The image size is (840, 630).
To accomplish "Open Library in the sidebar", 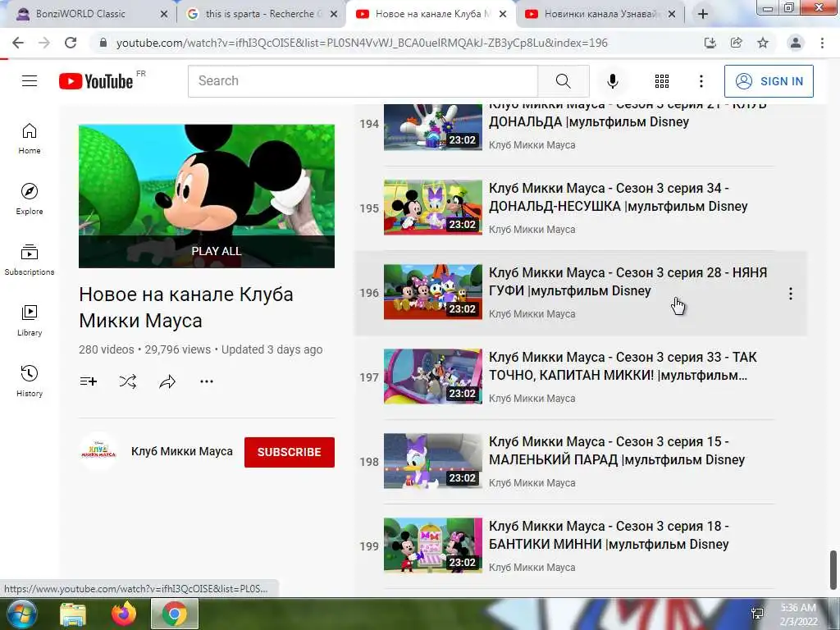I will [x=30, y=321].
